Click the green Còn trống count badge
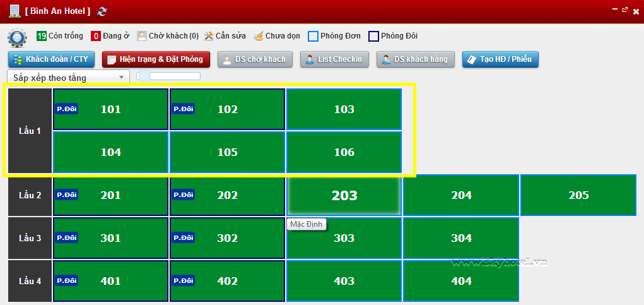The height and width of the screenshot is (305, 644). tap(42, 36)
